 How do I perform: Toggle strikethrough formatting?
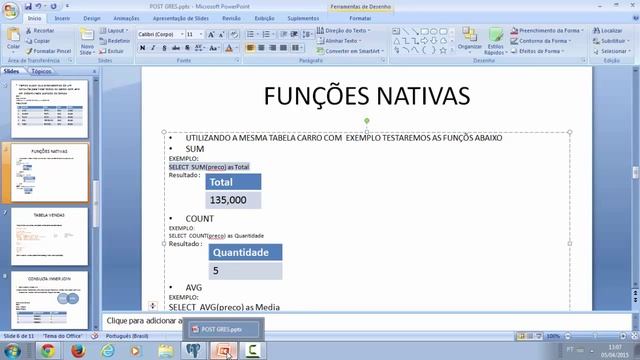pyautogui.click(x=176, y=48)
